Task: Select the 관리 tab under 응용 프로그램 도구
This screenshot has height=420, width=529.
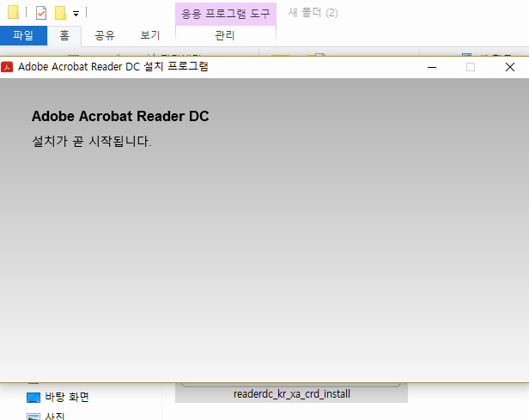Action: click(225, 35)
